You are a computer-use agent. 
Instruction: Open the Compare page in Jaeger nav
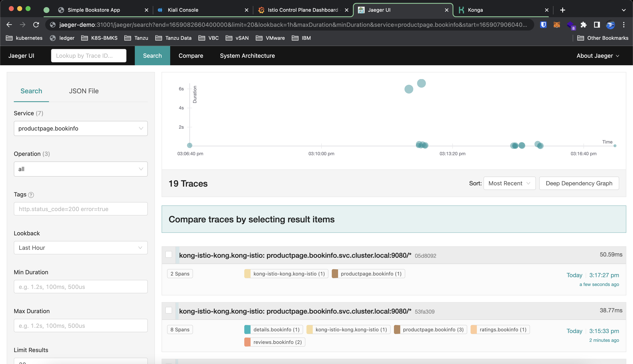tap(191, 56)
